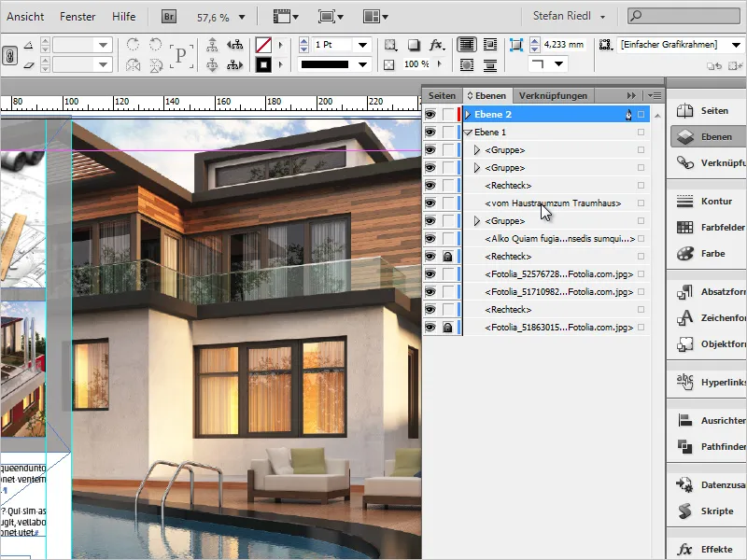Switch to the Ebenen tab
This screenshot has width=747, height=560.
click(486, 96)
